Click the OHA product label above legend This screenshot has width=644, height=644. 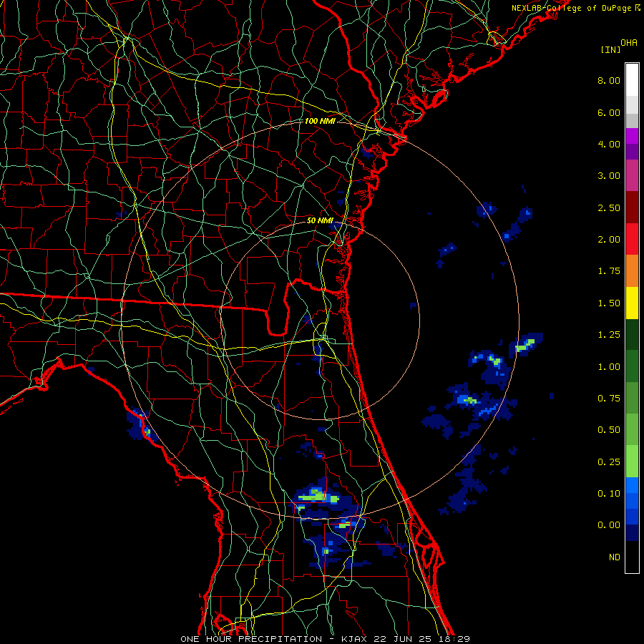click(629, 42)
